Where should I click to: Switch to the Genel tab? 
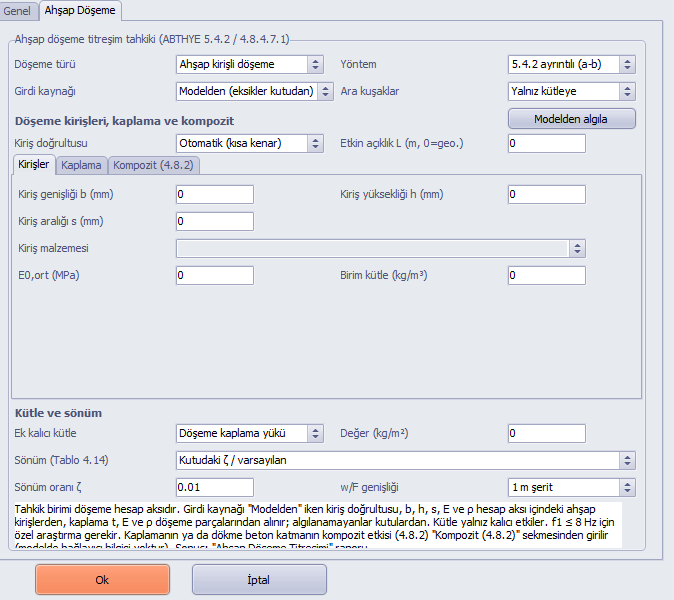point(18,11)
